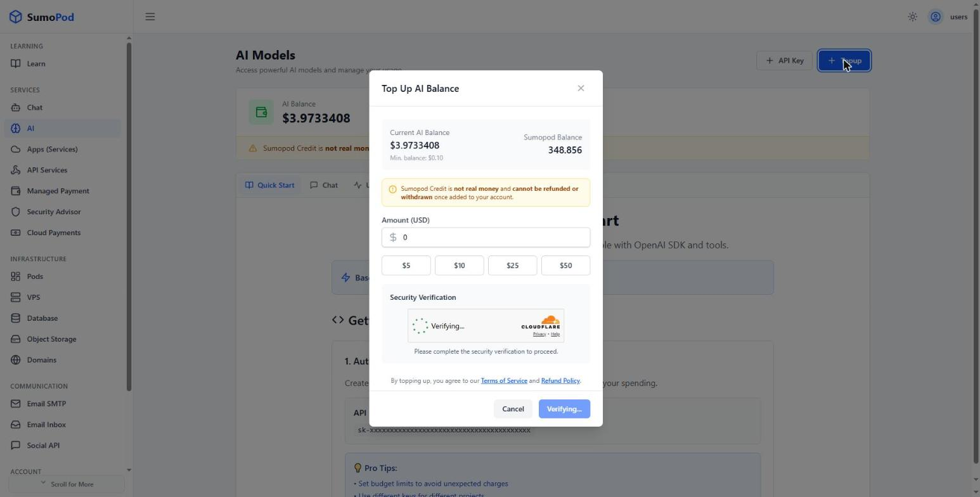Switch to the Quick Start tab
Screen dimensions: 980x497
269,186
